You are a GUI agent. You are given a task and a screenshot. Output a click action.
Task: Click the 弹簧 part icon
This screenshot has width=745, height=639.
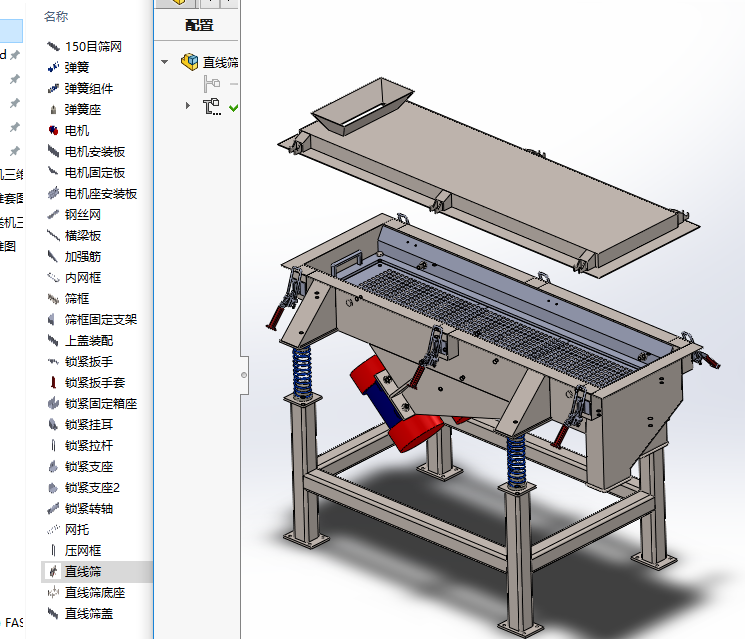pos(53,67)
